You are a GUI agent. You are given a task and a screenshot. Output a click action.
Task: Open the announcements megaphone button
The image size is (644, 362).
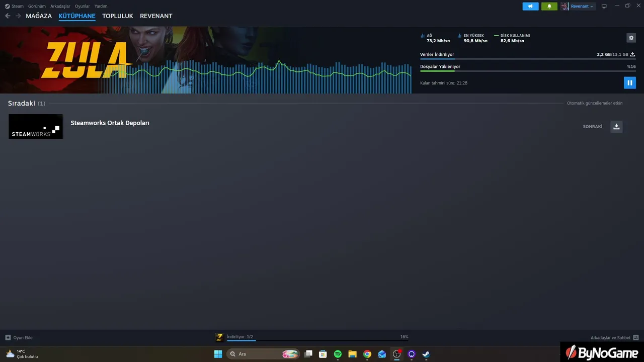tap(530, 6)
